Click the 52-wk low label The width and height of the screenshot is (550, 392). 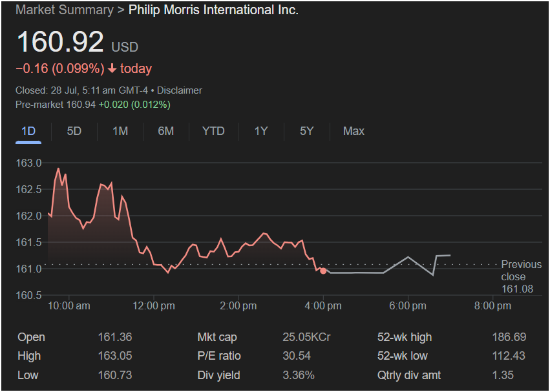point(403,356)
